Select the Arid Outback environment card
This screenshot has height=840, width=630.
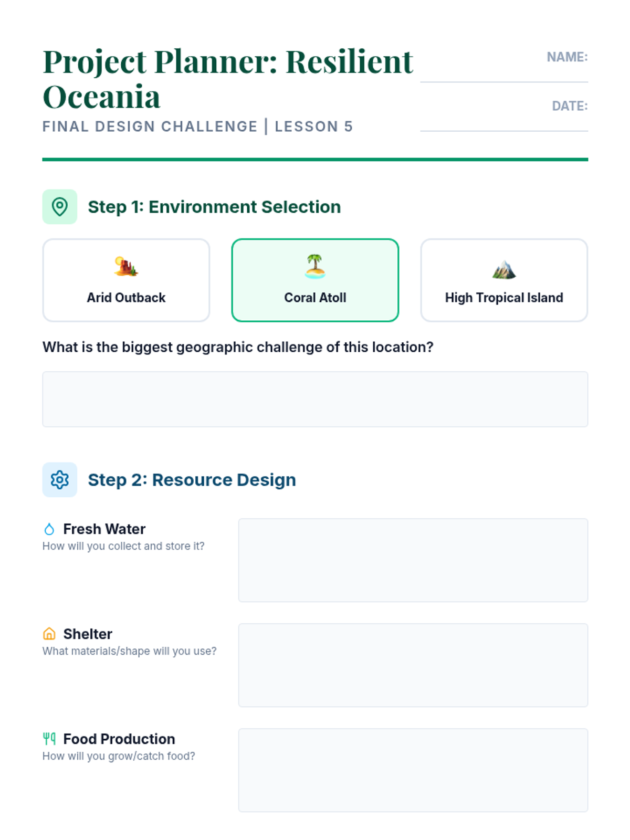point(126,280)
